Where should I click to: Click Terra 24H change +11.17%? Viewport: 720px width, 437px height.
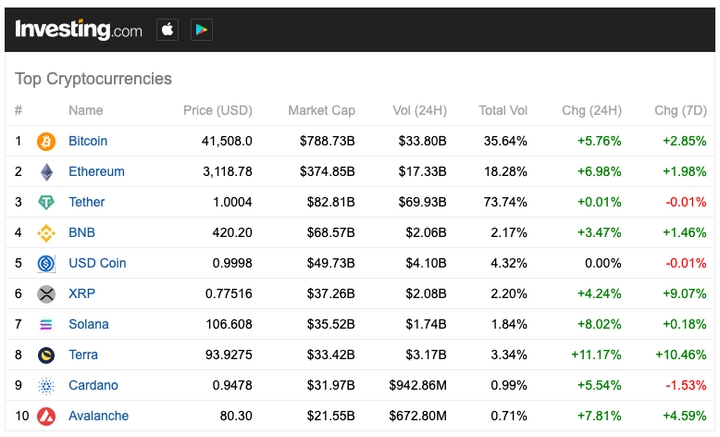pos(596,355)
